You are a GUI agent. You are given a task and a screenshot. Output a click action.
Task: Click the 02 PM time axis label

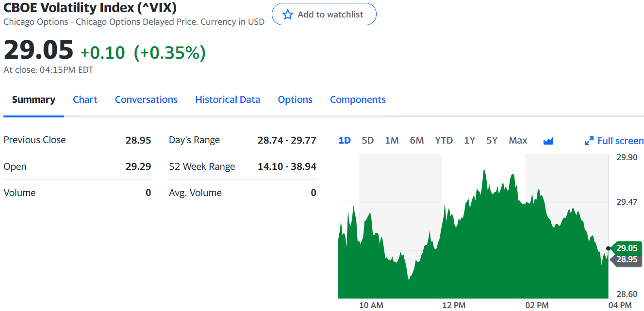(537, 305)
